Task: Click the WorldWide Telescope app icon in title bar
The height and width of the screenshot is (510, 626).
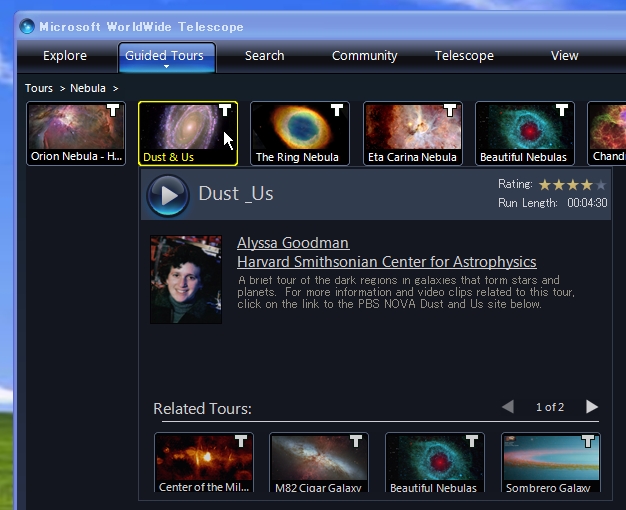Action: point(27,26)
